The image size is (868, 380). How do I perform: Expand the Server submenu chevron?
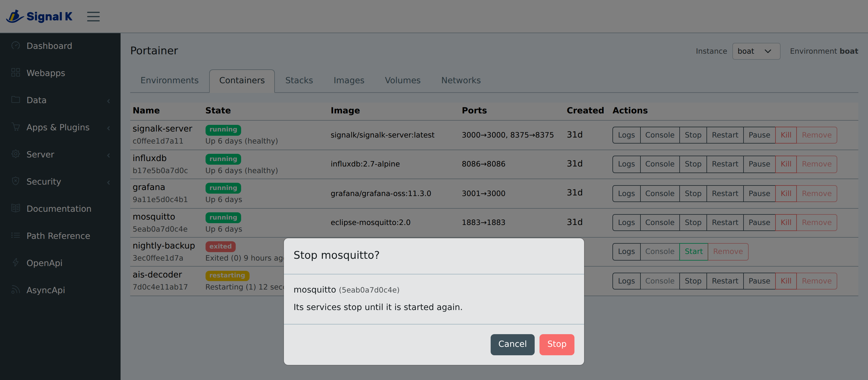(x=108, y=155)
